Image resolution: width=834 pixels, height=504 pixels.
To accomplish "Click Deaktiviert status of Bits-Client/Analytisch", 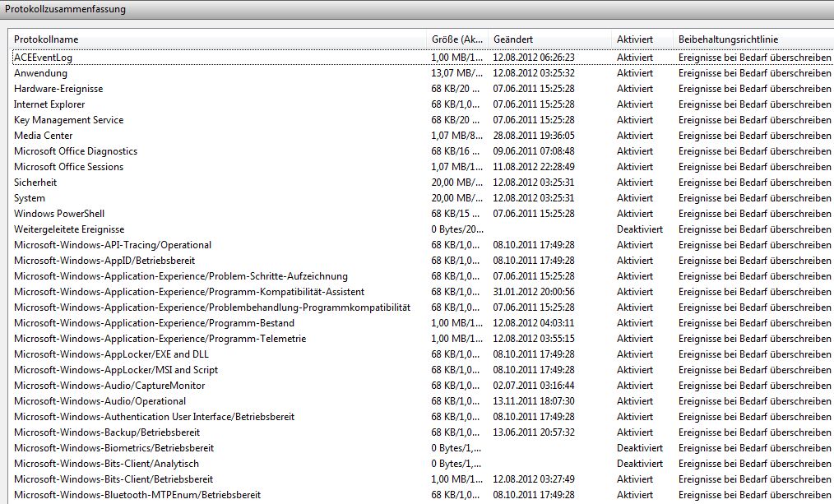I will click(640, 464).
